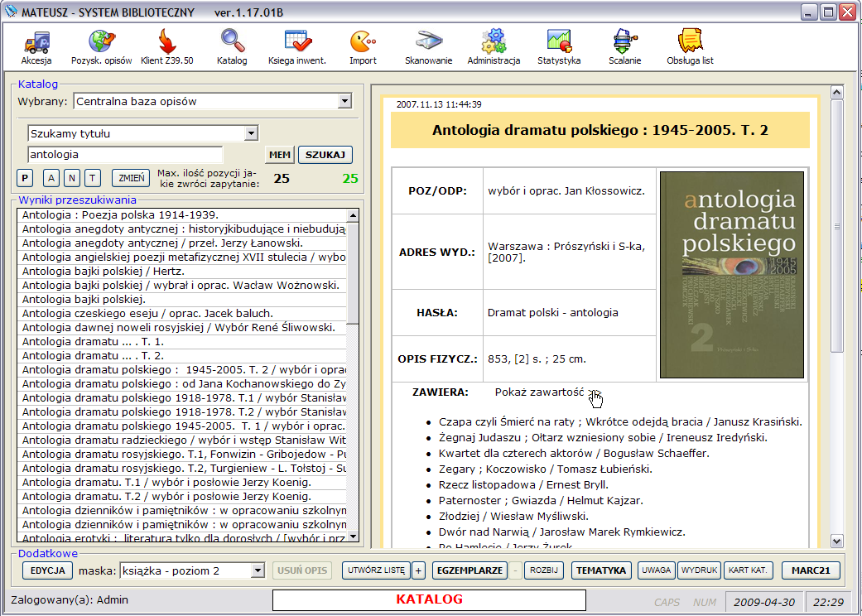
Task: Open Księga inwent. from toolbar
Action: (x=296, y=46)
